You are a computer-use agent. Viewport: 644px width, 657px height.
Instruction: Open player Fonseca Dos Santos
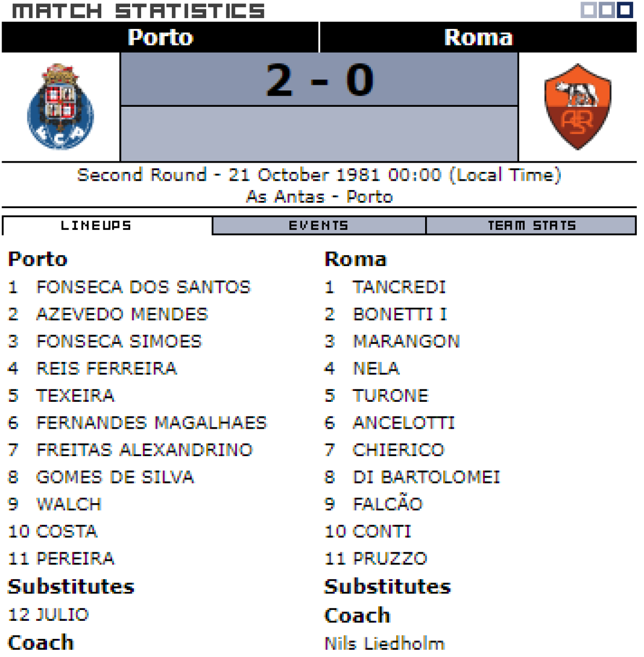143,287
